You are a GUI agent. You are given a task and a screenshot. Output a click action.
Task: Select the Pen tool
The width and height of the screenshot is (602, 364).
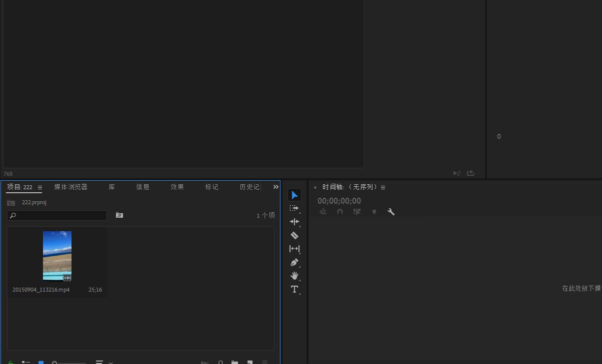pos(294,262)
